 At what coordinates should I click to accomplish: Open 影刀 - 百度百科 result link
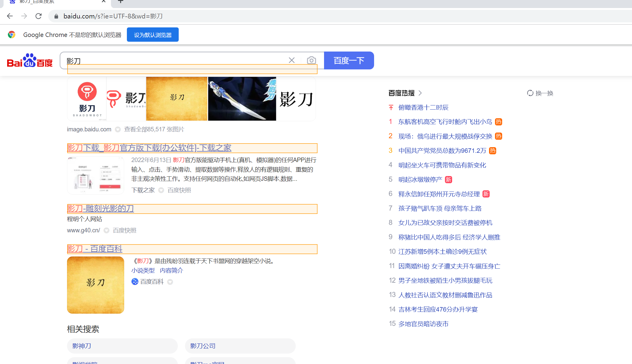point(95,249)
